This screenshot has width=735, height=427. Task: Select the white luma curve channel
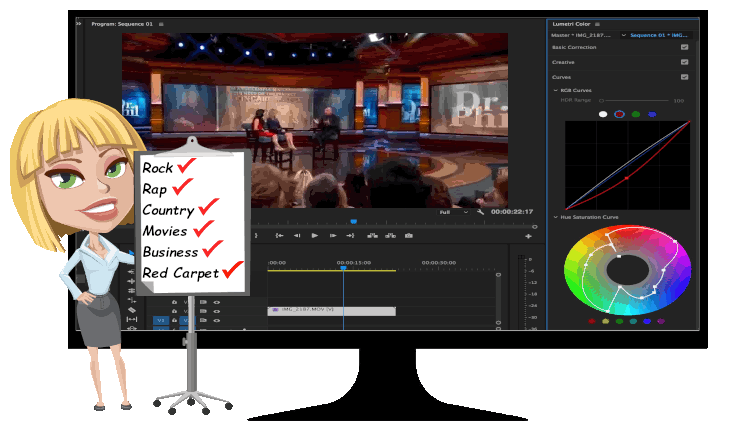603,114
